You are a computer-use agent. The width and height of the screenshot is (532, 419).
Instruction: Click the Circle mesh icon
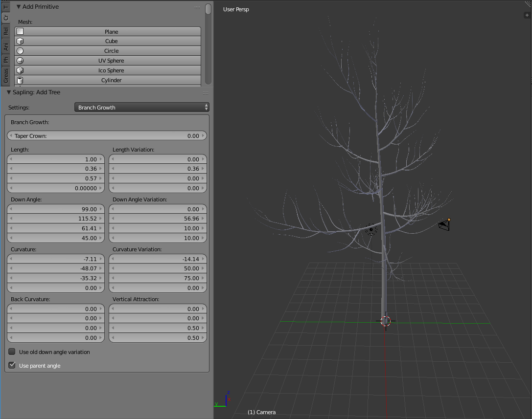tap(21, 51)
